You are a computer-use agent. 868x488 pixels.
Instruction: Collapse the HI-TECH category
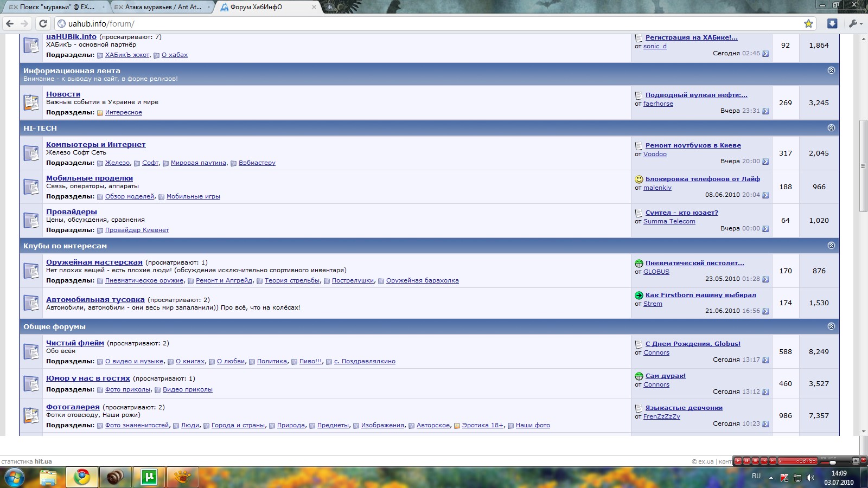[831, 128]
